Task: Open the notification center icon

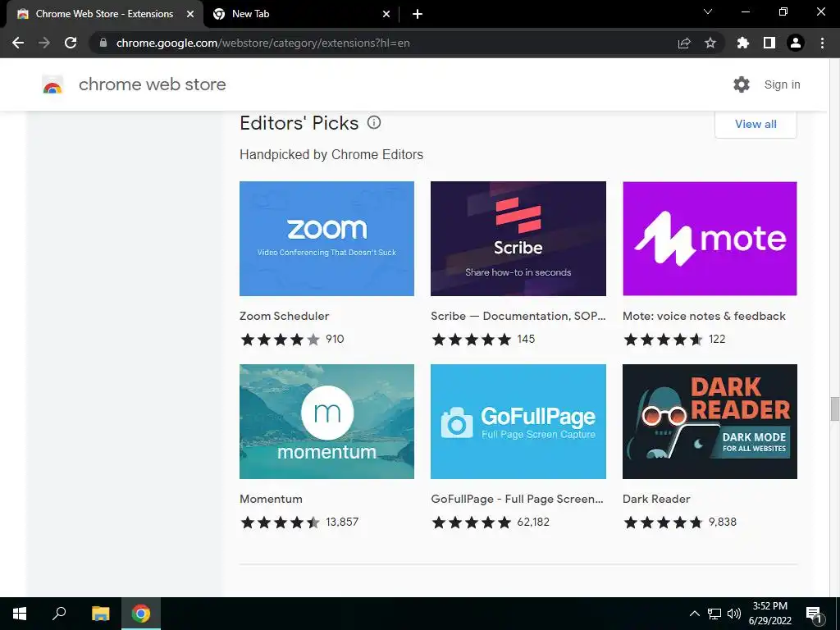Action: (x=814, y=614)
